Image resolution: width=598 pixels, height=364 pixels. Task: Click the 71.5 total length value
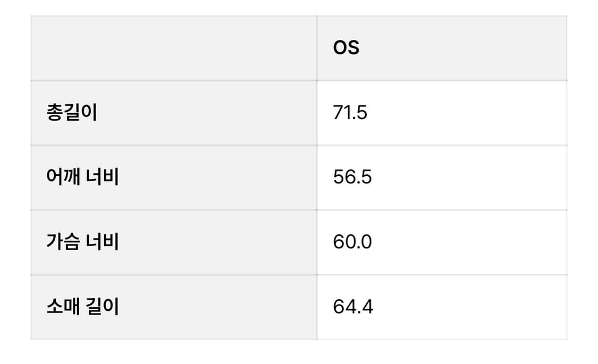(350, 113)
